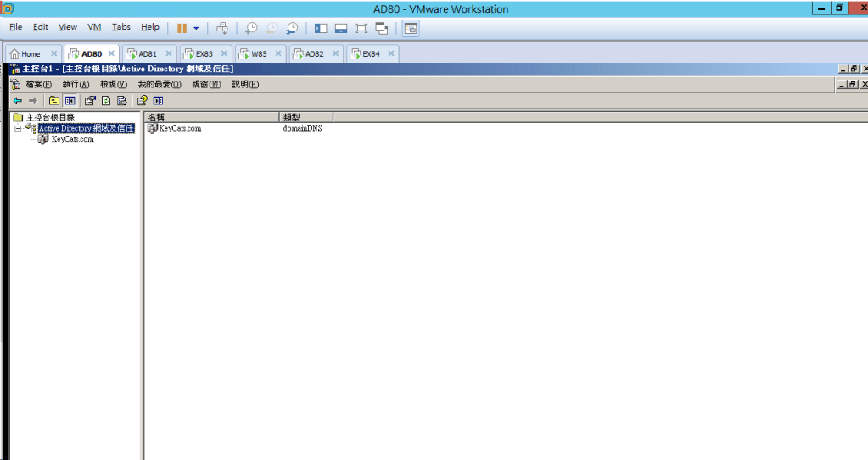Close the AD81 tab
Image resolution: width=868 pixels, height=460 pixels.
pyautogui.click(x=169, y=53)
